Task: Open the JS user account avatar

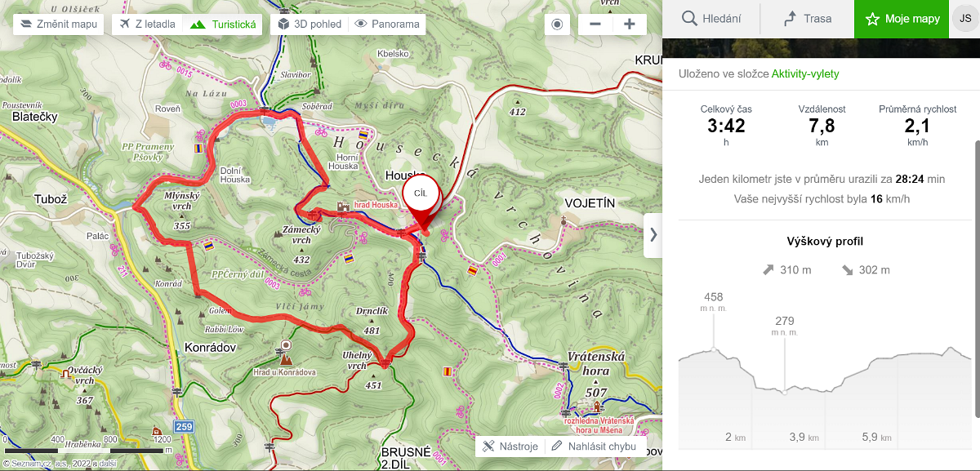Action: click(965, 19)
